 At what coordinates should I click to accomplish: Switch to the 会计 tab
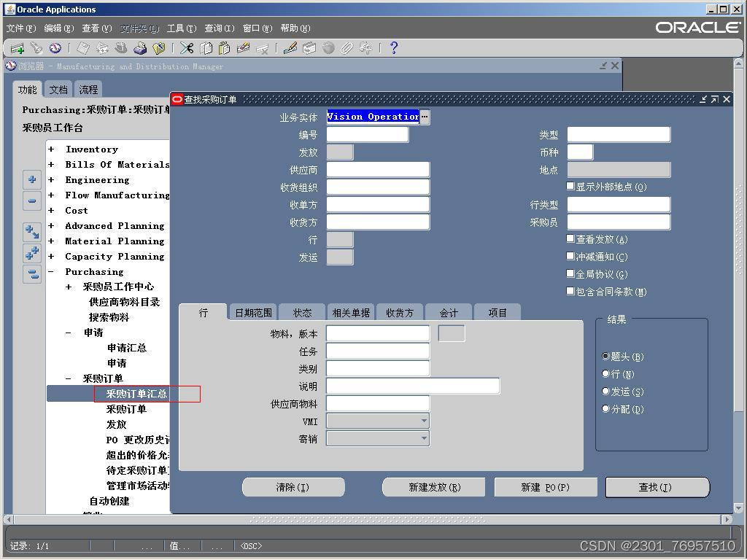pos(449,313)
